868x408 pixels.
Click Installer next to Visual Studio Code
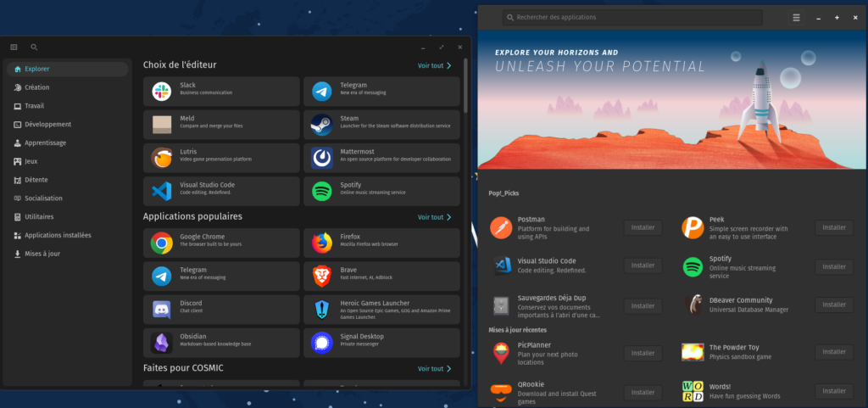tap(643, 265)
